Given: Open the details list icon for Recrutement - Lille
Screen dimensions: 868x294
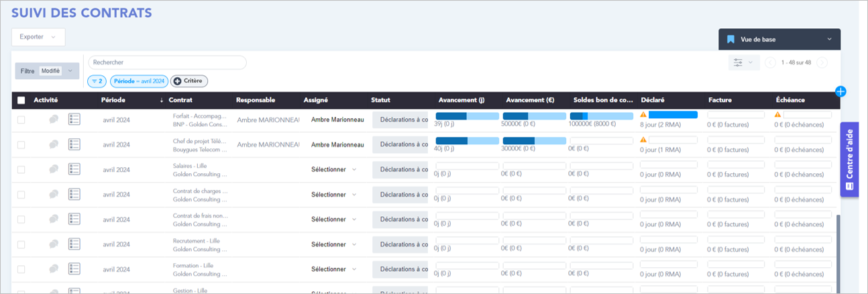Looking at the screenshot, I should [x=74, y=244].
